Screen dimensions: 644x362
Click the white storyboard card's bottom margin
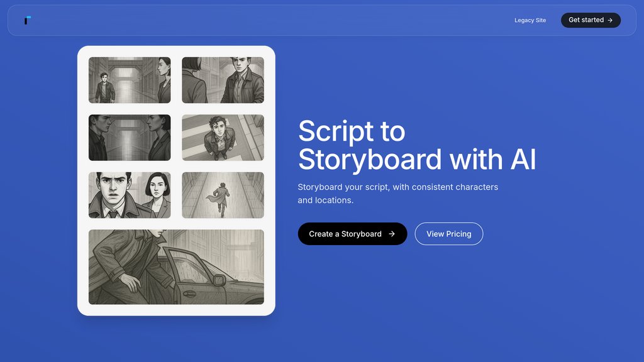(x=176, y=310)
